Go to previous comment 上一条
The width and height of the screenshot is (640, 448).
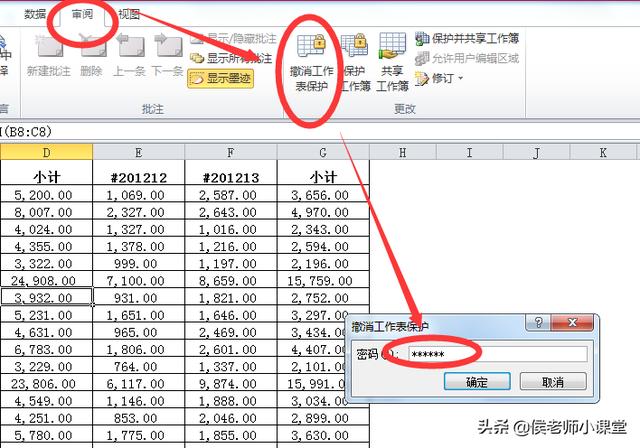pos(131,46)
